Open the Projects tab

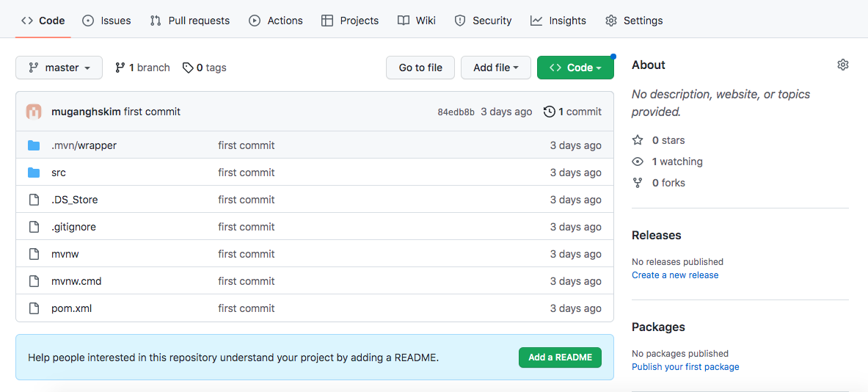(350, 21)
